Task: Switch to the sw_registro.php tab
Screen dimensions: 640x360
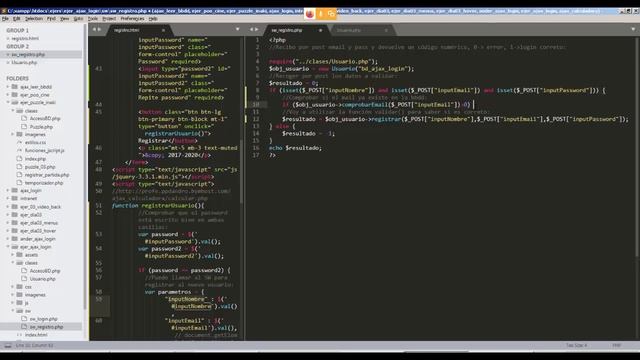Action: click(296, 30)
